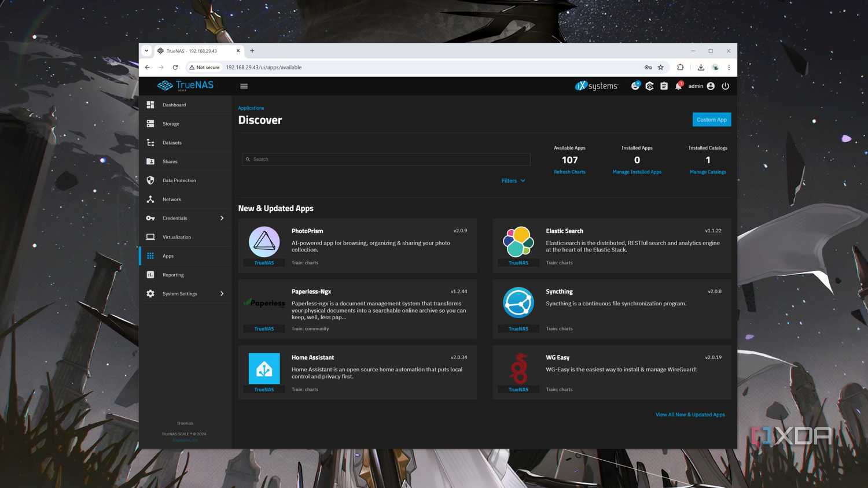Viewport: 868px width, 488px height.
Task: Click the iXsystems link in sidebar footer
Action: pos(185,440)
